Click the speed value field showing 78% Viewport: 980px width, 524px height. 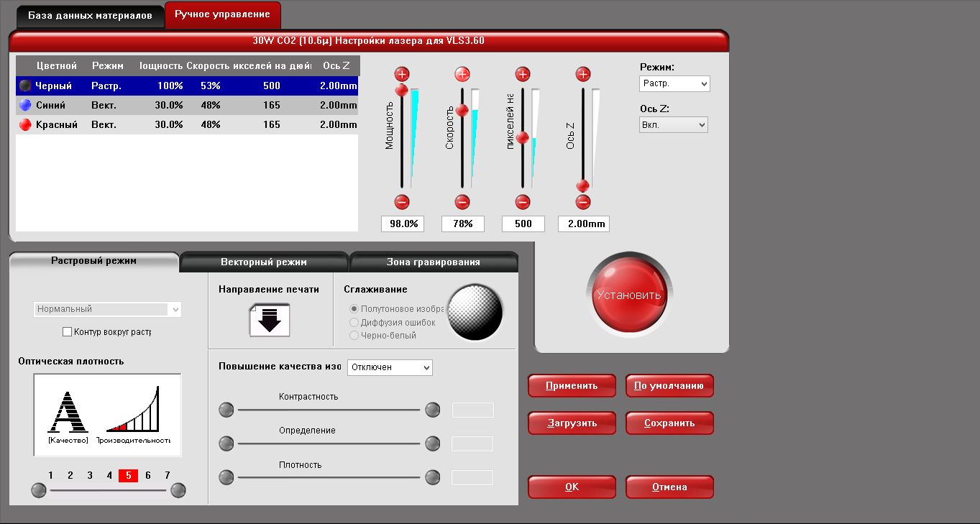(x=463, y=224)
